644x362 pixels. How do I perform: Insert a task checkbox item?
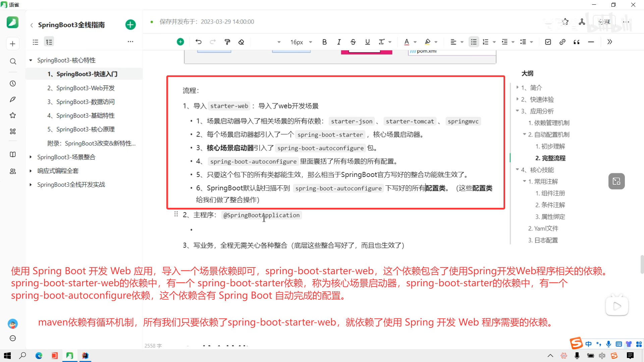[548, 42]
